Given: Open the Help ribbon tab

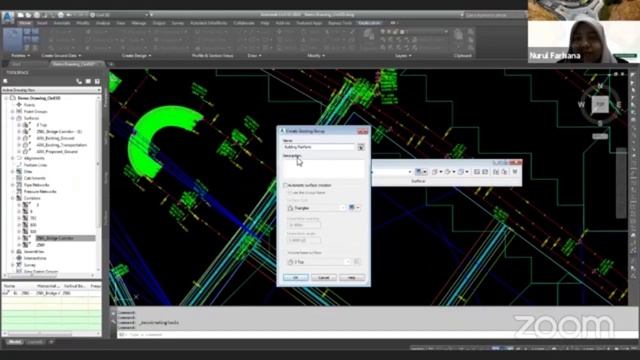Looking at the screenshot, I should [265, 23].
